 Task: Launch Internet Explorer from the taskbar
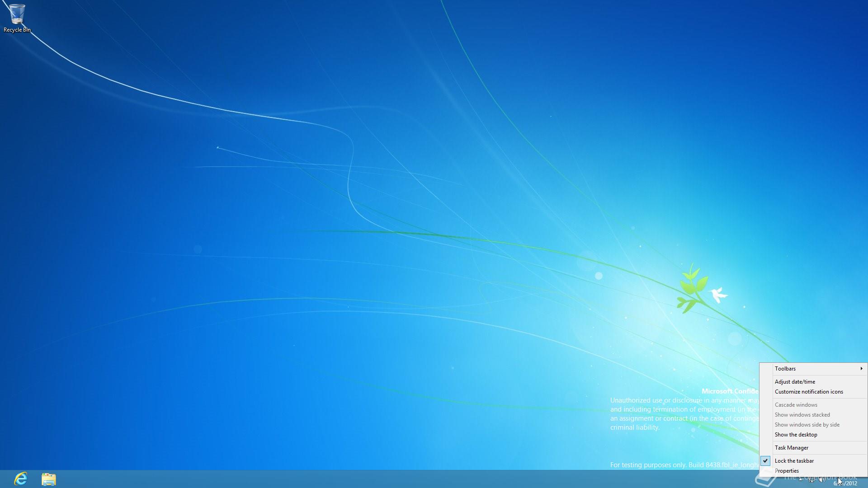click(21, 479)
